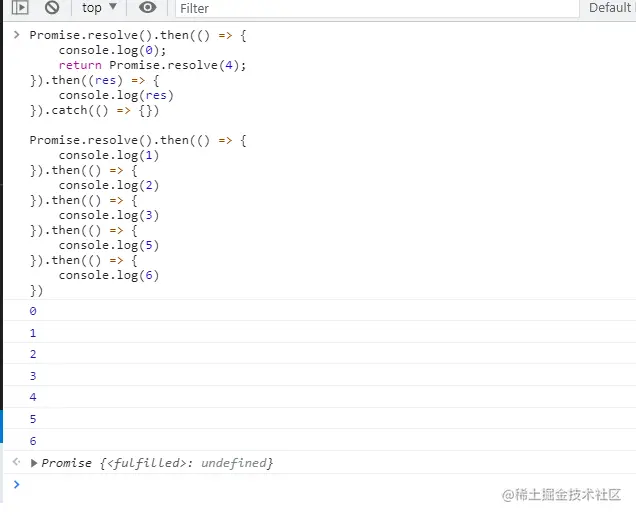636x517 pixels.
Task: Click the 'Promise {<fulfilled>: undefined}' return text
Action: [157, 463]
